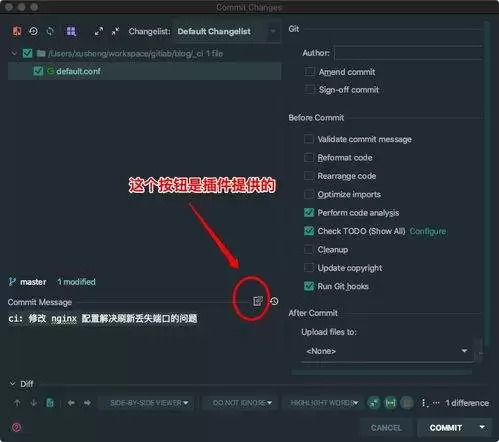Click the 1 difference counter text

[467, 403]
